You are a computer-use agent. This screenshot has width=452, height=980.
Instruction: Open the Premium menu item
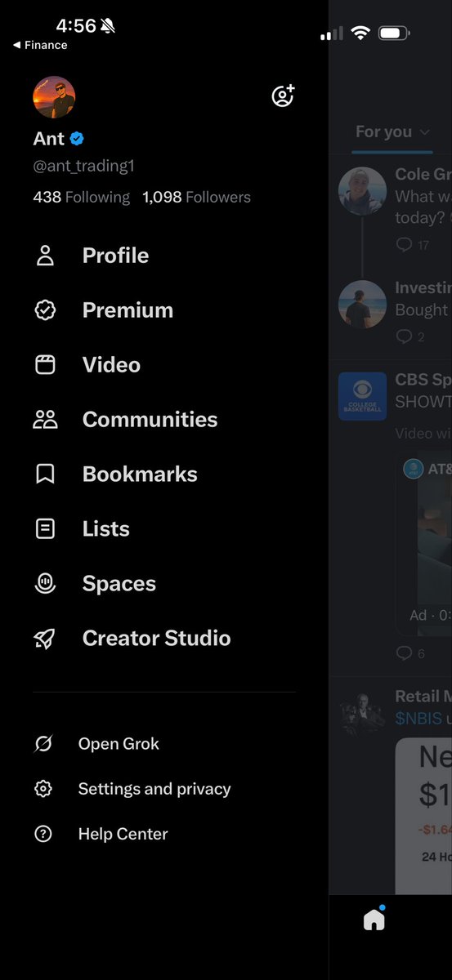pyautogui.click(x=128, y=310)
